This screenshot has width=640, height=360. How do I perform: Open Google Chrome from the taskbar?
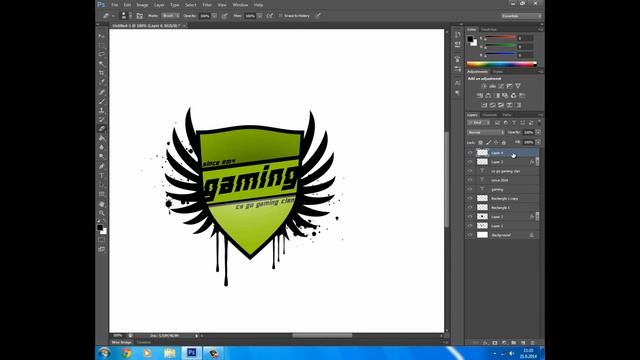[x=127, y=353]
